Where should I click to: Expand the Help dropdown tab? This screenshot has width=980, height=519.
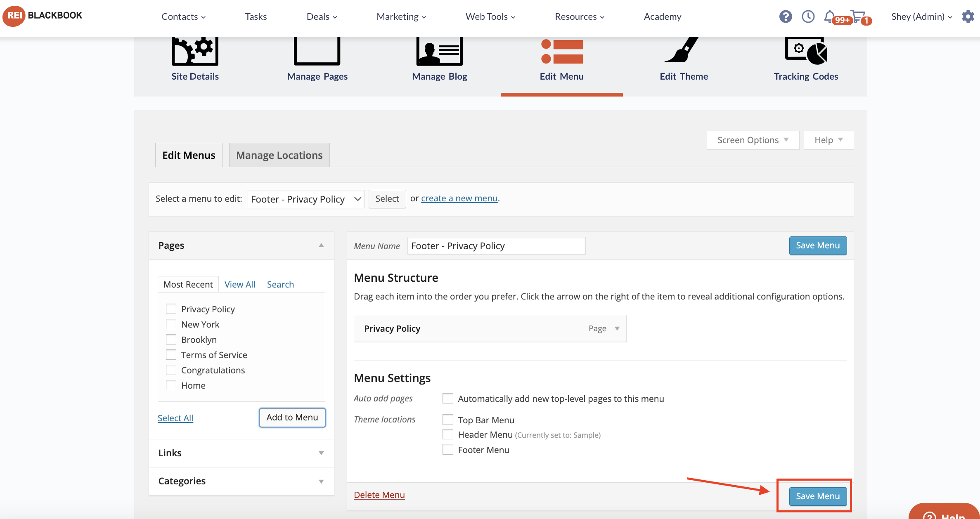click(x=829, y=140)
